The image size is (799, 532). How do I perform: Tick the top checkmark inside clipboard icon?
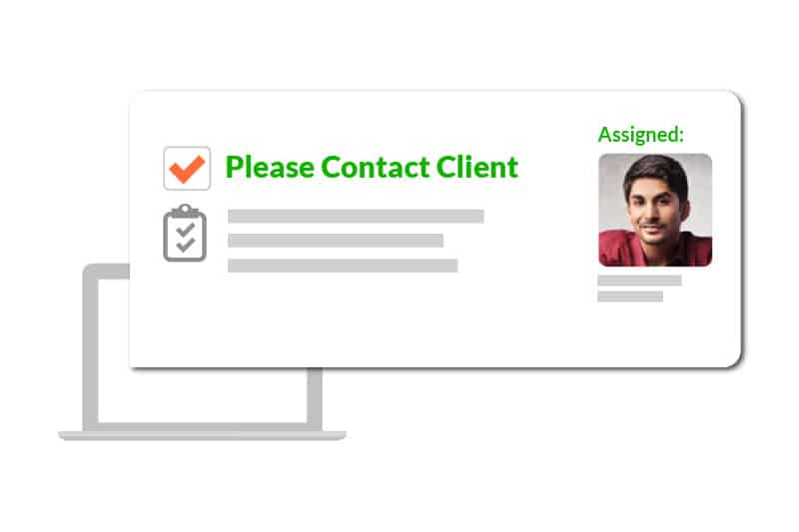pos(185,230)
